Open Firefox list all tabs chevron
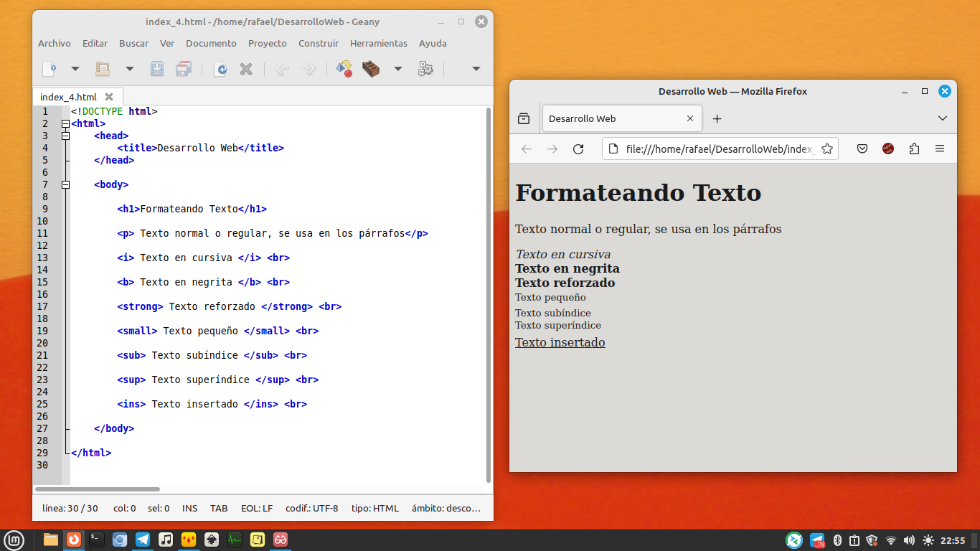The image size is (980, 551). point(943,118)
